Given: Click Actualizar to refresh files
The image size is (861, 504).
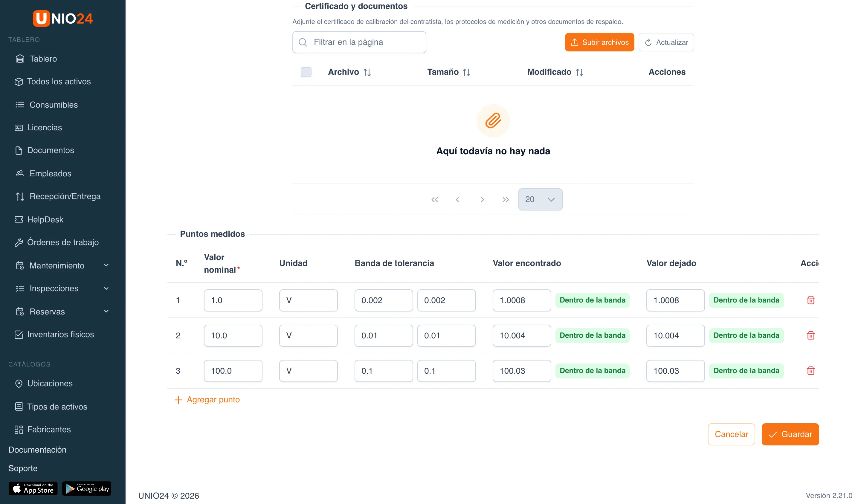Looking at the screenshot, I should point(666,42).
